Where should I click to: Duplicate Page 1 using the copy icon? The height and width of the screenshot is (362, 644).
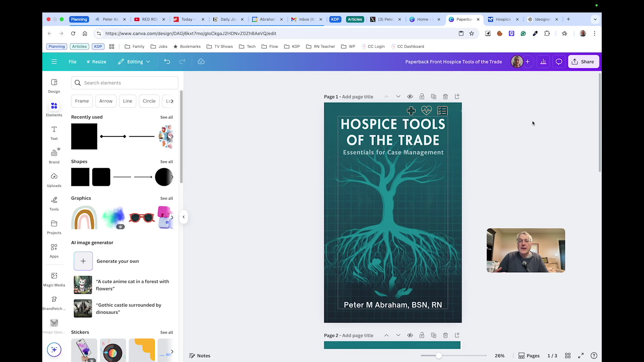(433, 96)
